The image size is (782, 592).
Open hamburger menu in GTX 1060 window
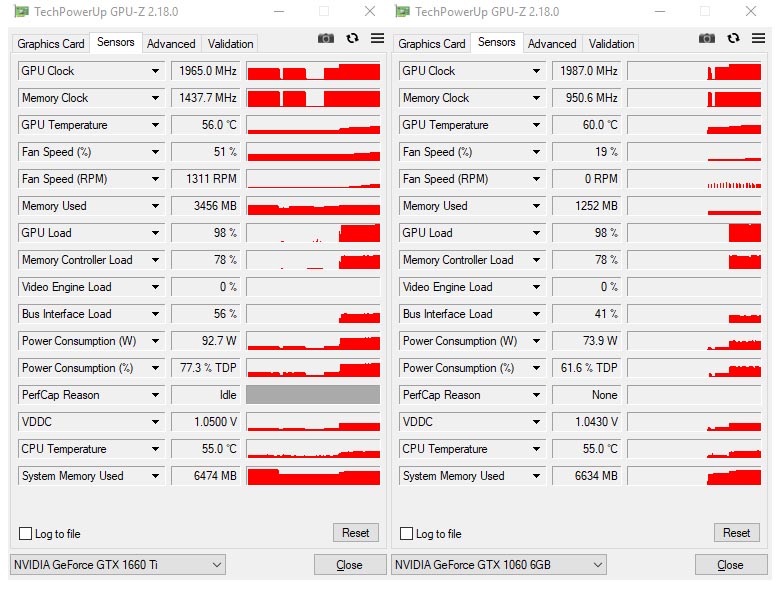pos(759,38)
